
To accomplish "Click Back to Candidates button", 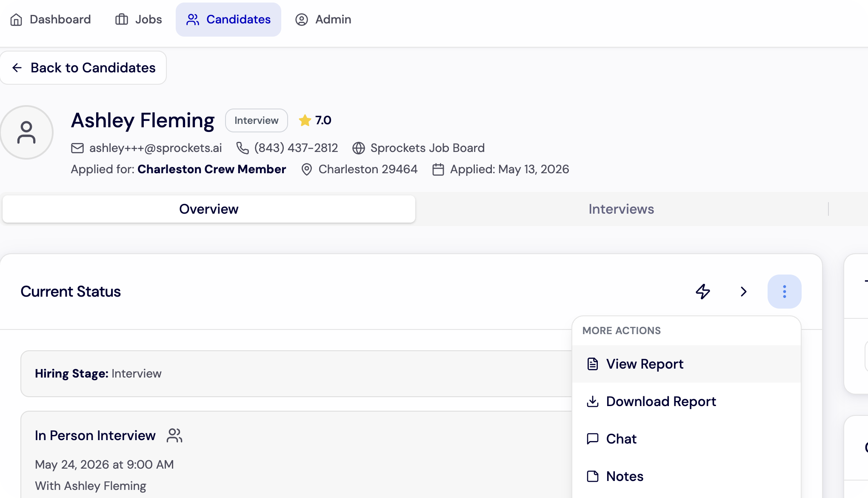I will (x=83, y=68).
